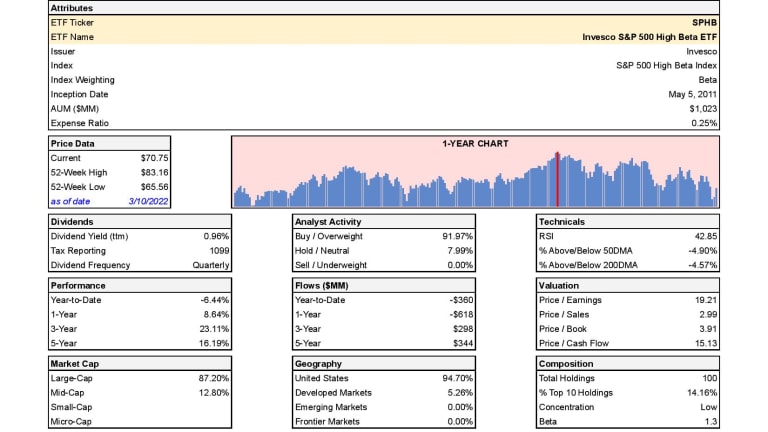Click the Developed Markets value 5.26%
The width and height of the screenshot is (768, 432).
(460, 393)
